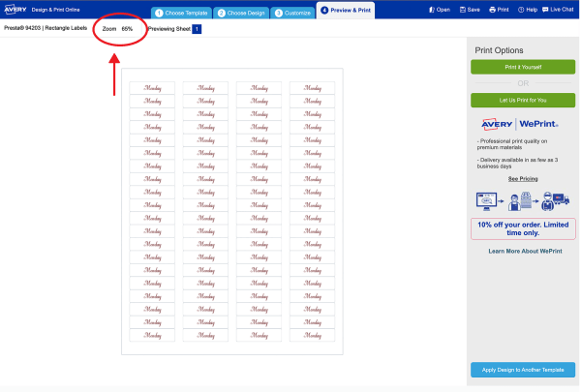This screenshot has width=581, height=392.
Task: Open Help from the top bar
Action: click(529, 10)
